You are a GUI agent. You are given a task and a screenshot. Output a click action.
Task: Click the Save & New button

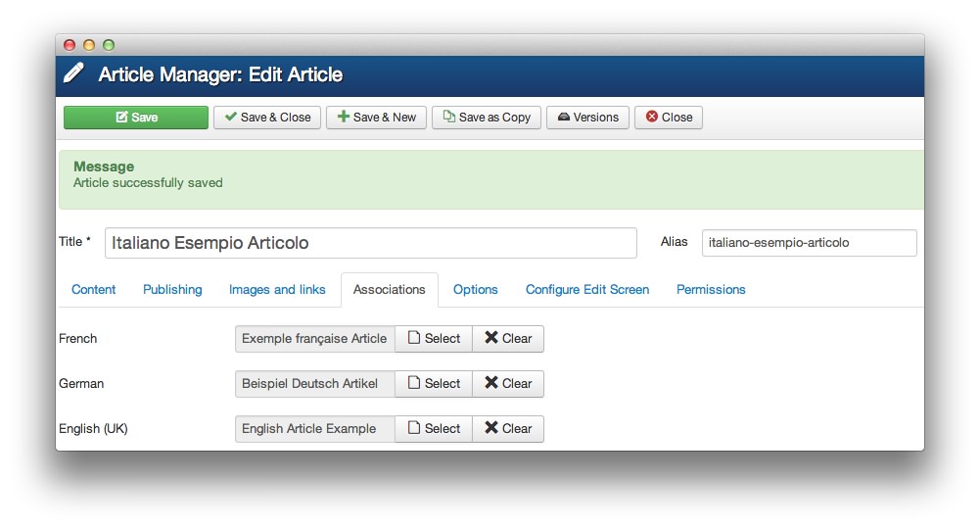(x=376, y=118)
